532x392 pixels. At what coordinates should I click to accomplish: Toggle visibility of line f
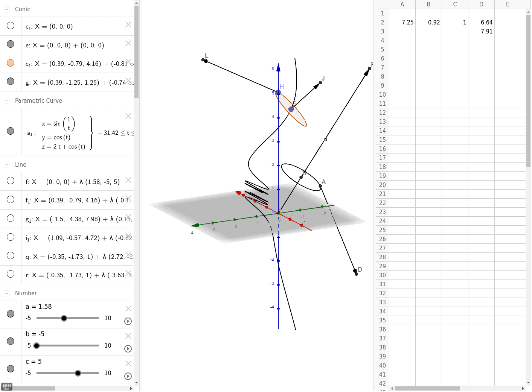(11, 181)
